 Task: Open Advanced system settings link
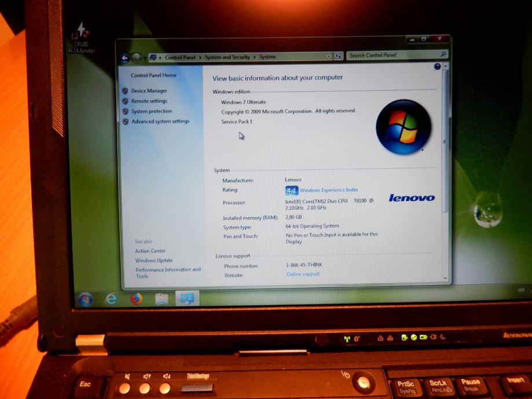160,121
